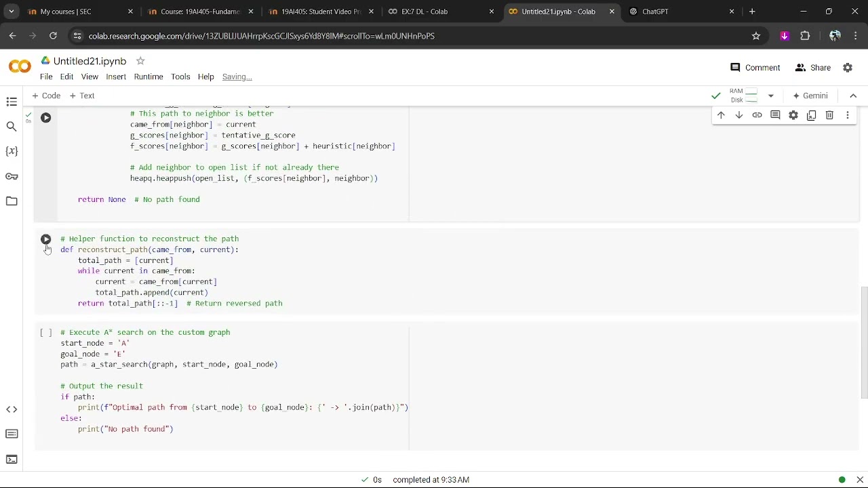Star the Untitled21.ipynb notebook

(140, 61)
